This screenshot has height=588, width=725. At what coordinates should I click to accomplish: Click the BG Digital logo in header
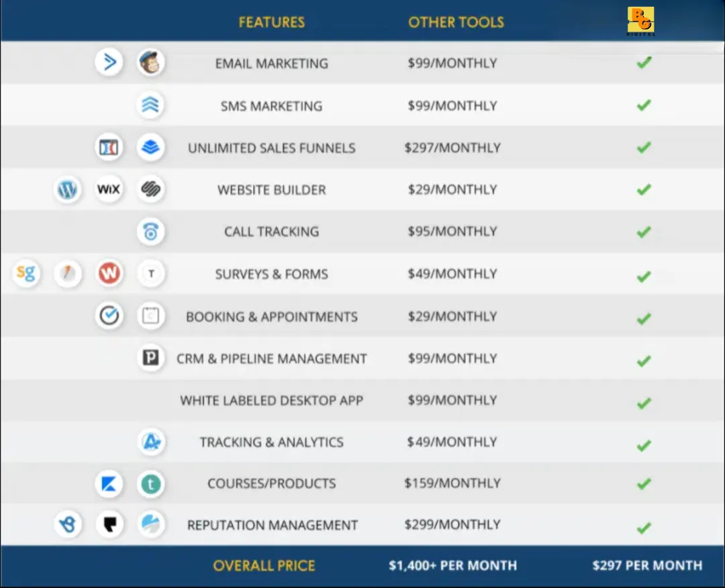[x=641, y=21]
